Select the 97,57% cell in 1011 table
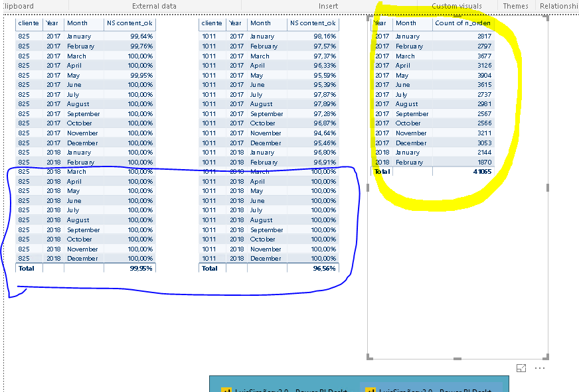 (325, 46)
